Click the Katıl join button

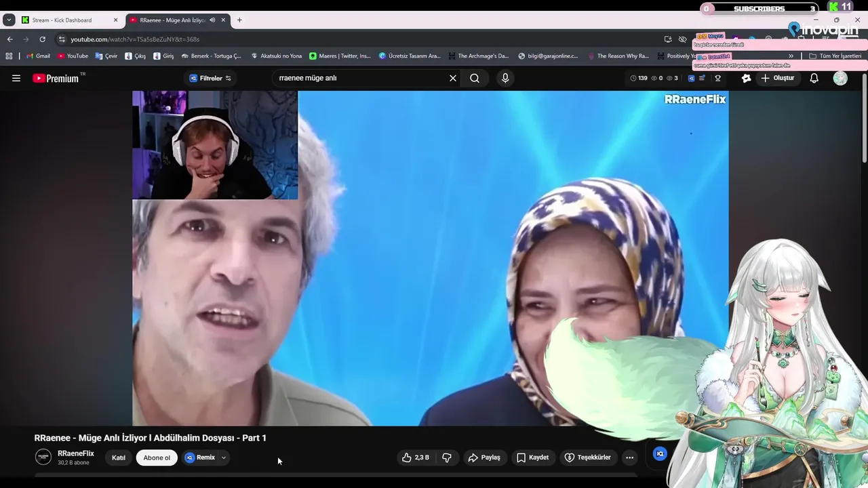pyautogui.click(x=119, y=457)
